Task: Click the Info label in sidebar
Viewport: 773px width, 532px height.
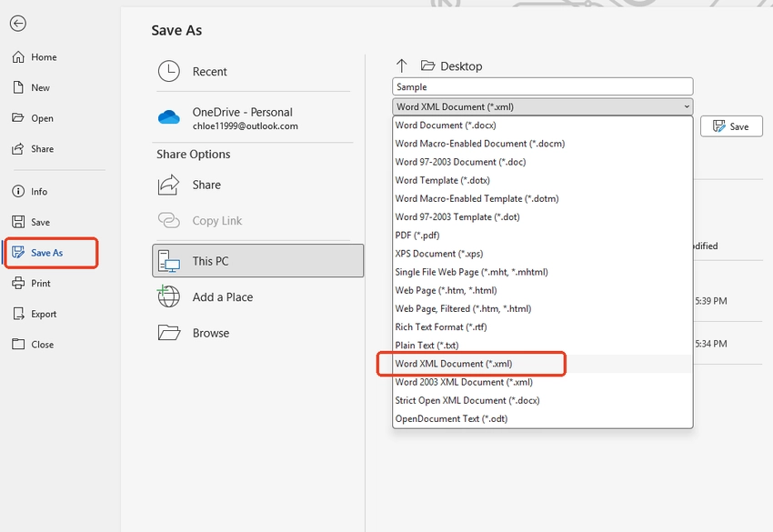Action: point(39,191)
